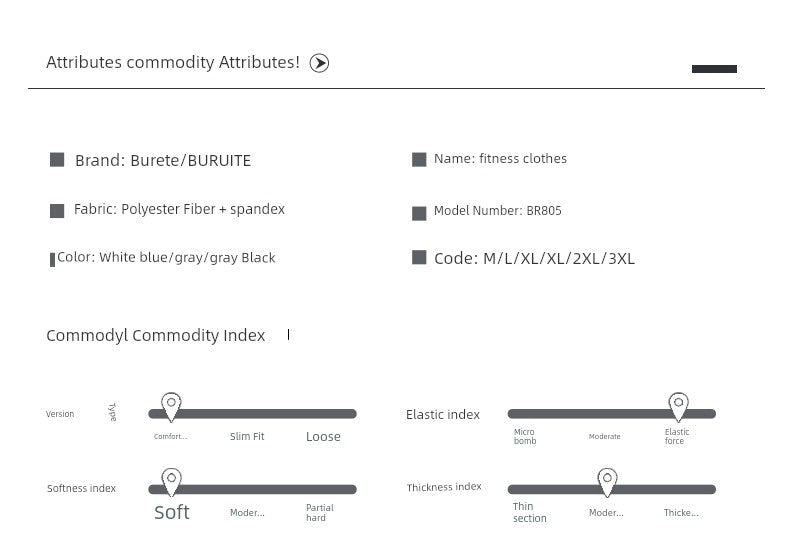Click 'Comfort...' under Version slider
Screen dimensions: 790x553
tap(171, 437)
